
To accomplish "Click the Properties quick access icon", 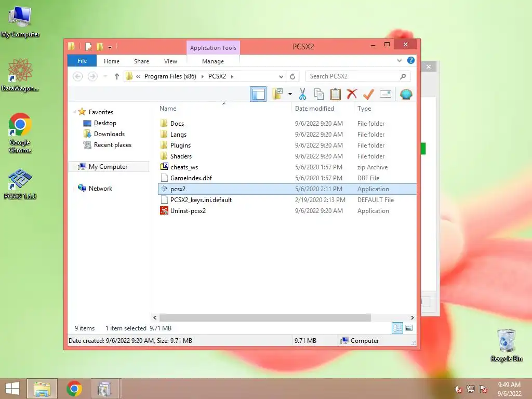I will (x=88, y=46).
